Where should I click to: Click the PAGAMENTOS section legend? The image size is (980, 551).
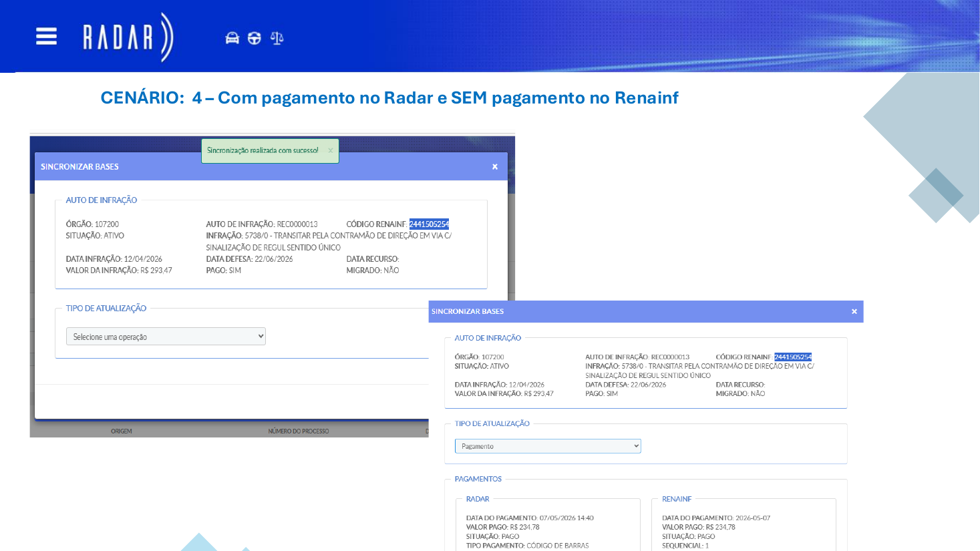click(478, 479)
